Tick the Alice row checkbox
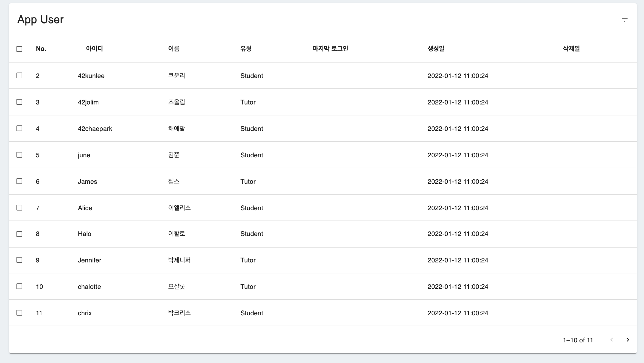The width and height of the screenshot is (644, 363). pos(19,208)
